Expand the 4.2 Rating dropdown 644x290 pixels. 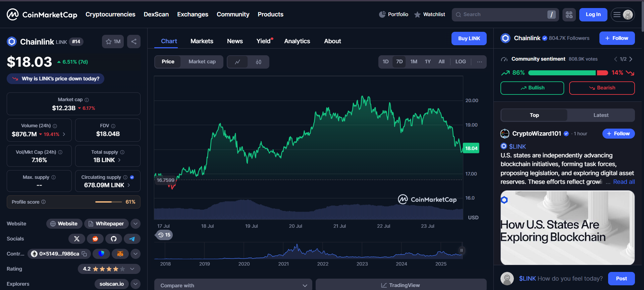[x=132, y=269]
